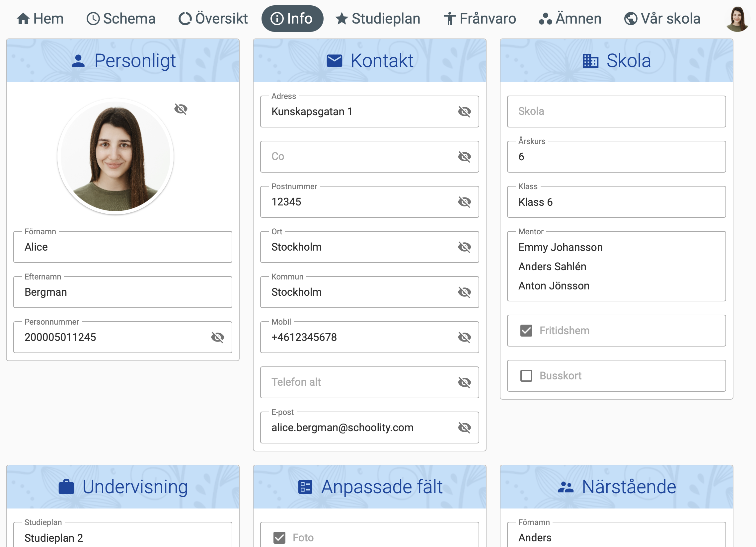Viewport: 756px width, 547px height.
Task: Toggle visibility of the profile photo
Action: click(181, 109)
